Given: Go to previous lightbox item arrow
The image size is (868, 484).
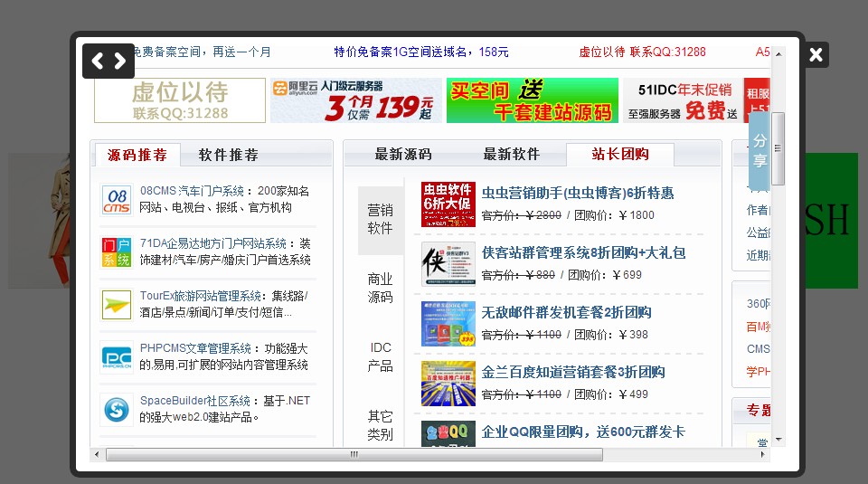Looking at the screenshot, I should (x=98, y=61).
